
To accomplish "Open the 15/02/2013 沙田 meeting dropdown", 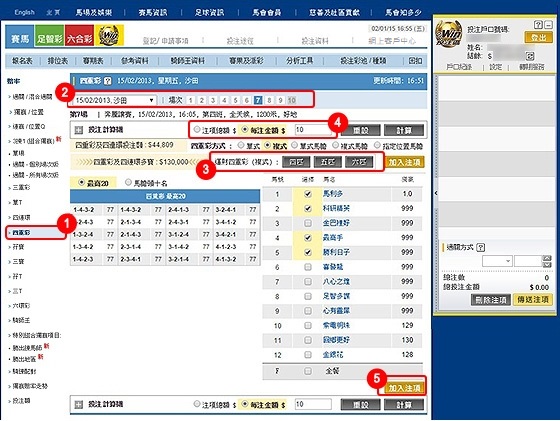I will (115, 100).
